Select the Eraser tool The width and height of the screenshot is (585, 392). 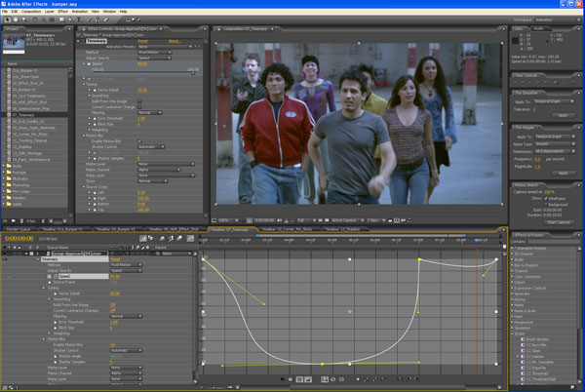point(106,20)
